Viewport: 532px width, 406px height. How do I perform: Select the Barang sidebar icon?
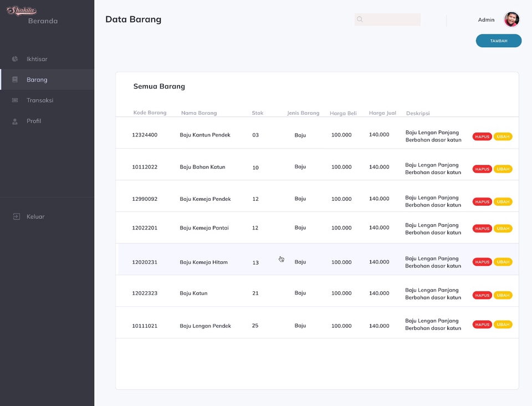14,79
